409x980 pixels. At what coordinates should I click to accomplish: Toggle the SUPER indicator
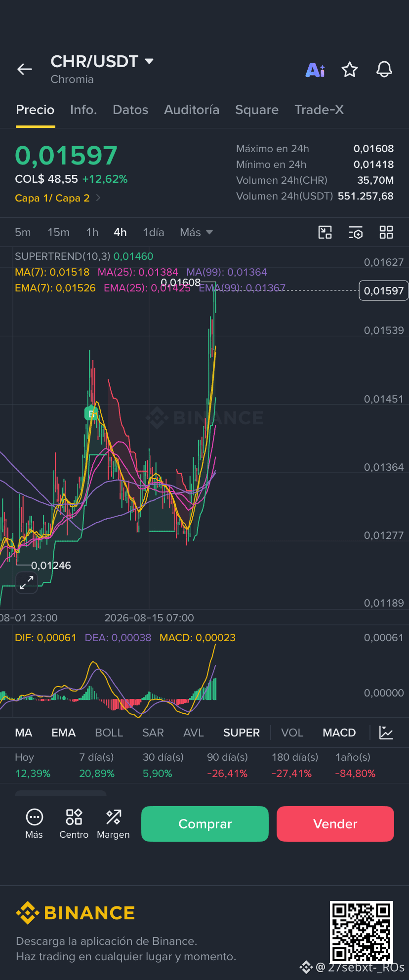tap(242, 733)
